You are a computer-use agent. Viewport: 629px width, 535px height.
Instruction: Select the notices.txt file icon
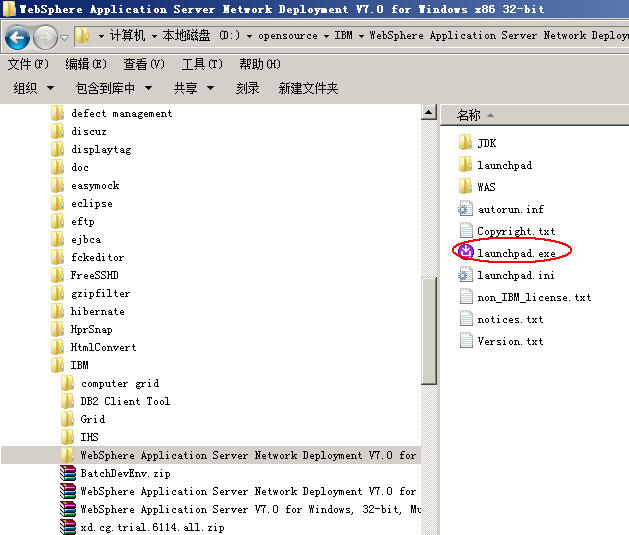click(x=466, y=319)
